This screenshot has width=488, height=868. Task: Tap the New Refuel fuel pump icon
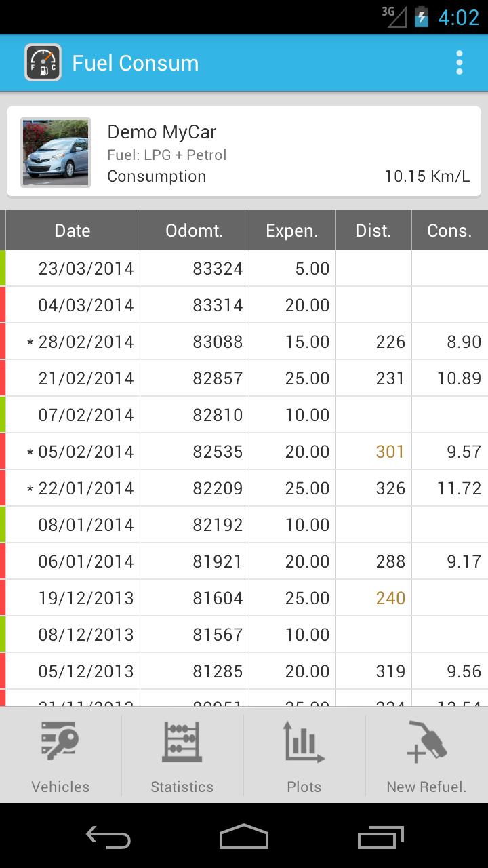(426, 742)
